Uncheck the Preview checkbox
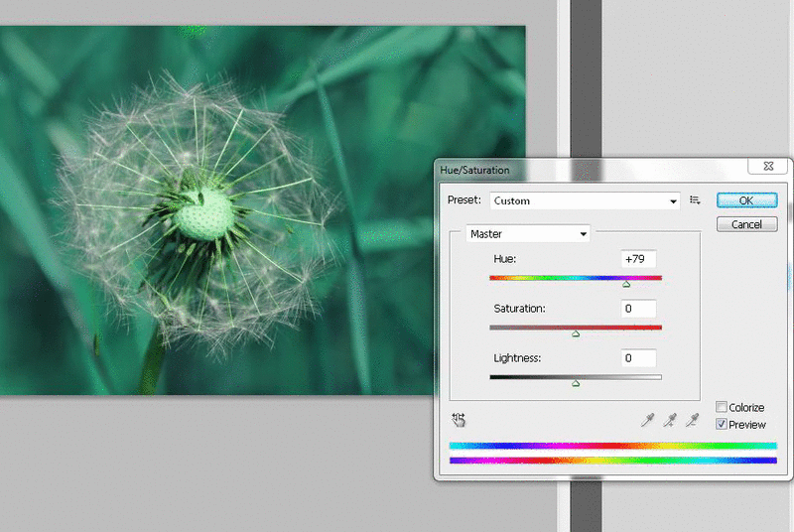The height and width of the screenshot is (532, 794). pos(722,424)
